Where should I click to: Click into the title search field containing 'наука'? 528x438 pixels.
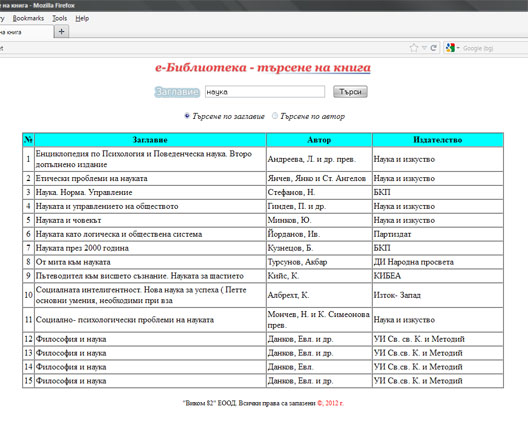[265, 92]
